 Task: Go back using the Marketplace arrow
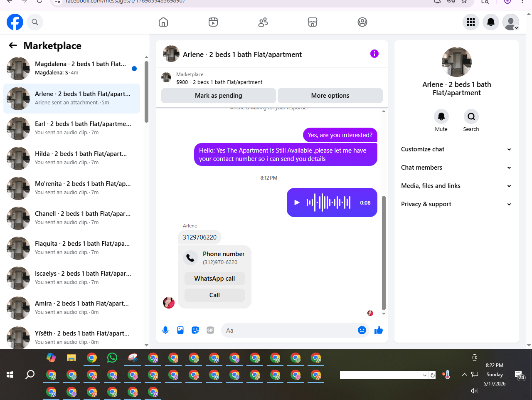click(x=13, y=45)
